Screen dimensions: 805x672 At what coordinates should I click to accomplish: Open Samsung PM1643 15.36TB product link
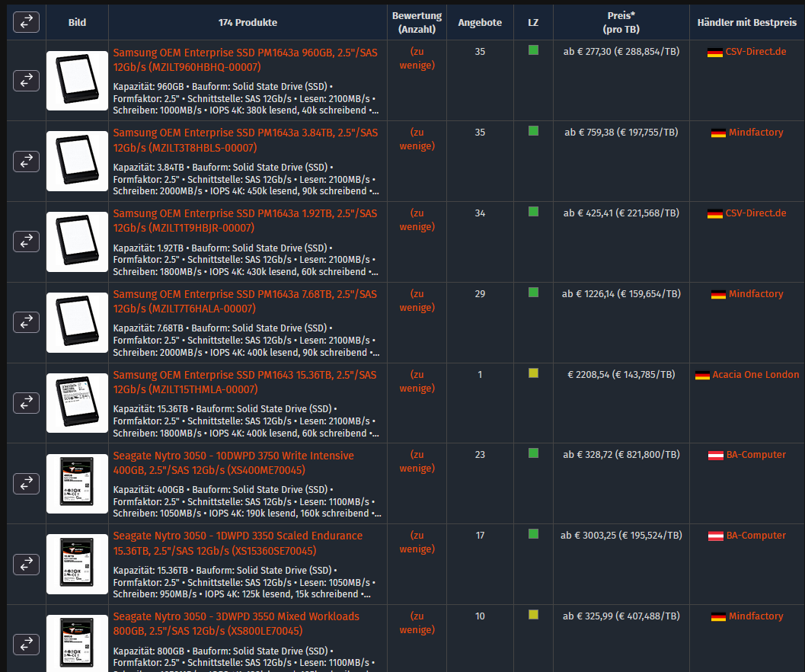click(x=244, y=382)
